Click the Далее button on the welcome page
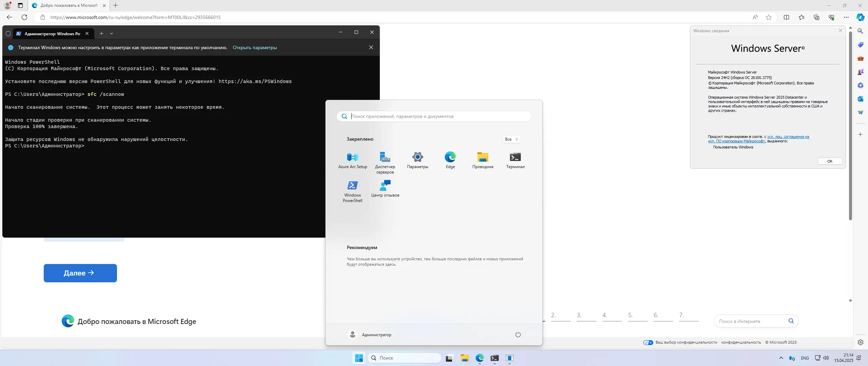The image size is (868, 366). (x=80, y=273)
